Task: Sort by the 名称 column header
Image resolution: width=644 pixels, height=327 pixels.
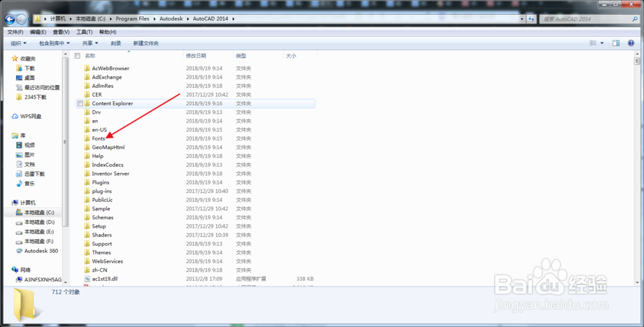Action: (x=90, y=55)
